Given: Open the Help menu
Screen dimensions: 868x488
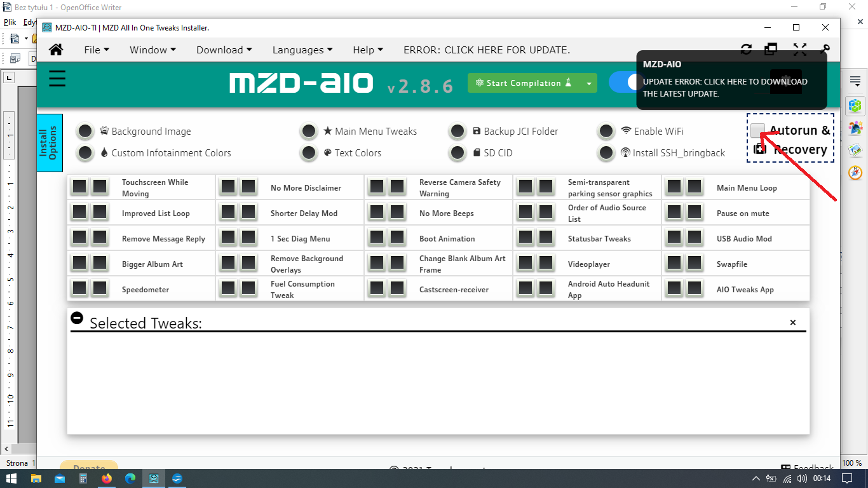Looking at the screenshot, I should [x=368, y=50].
